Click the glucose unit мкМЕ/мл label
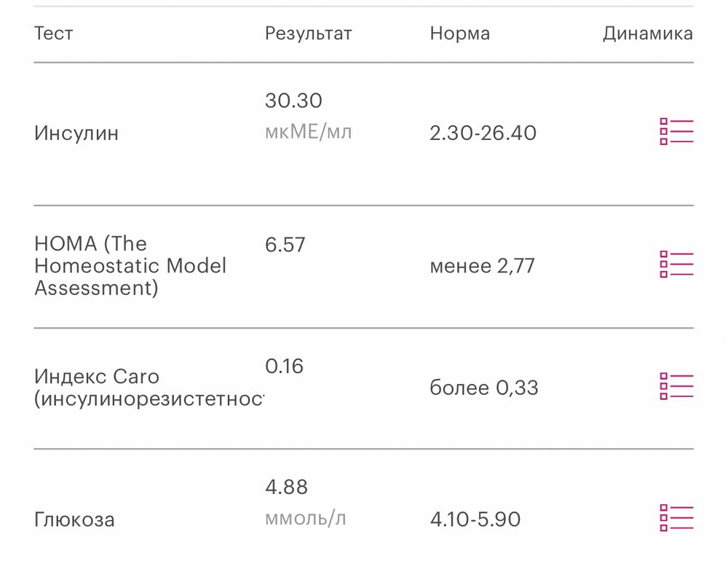The image size is (728, 561). [x=309, y=131]
